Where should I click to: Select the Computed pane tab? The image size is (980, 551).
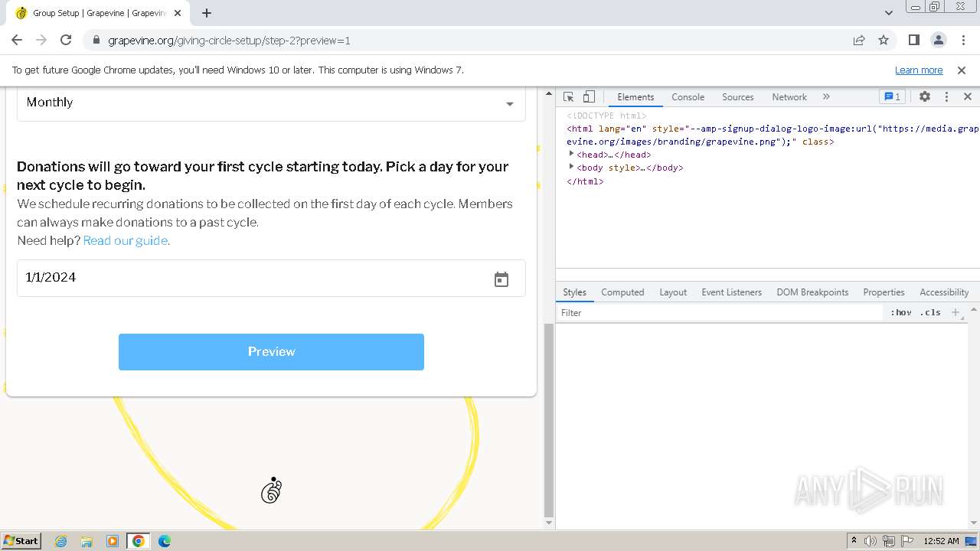pos(622,292)
